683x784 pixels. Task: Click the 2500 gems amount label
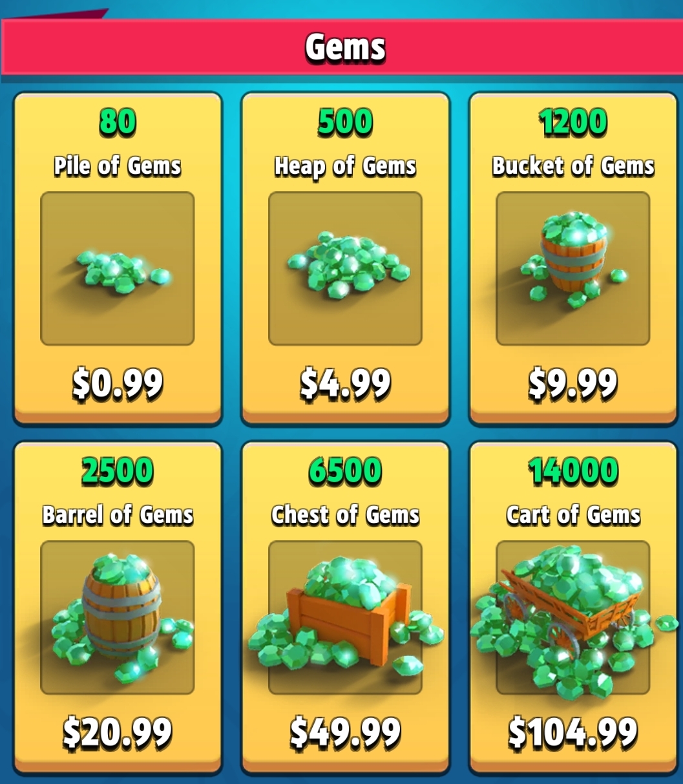coord(118,471)
